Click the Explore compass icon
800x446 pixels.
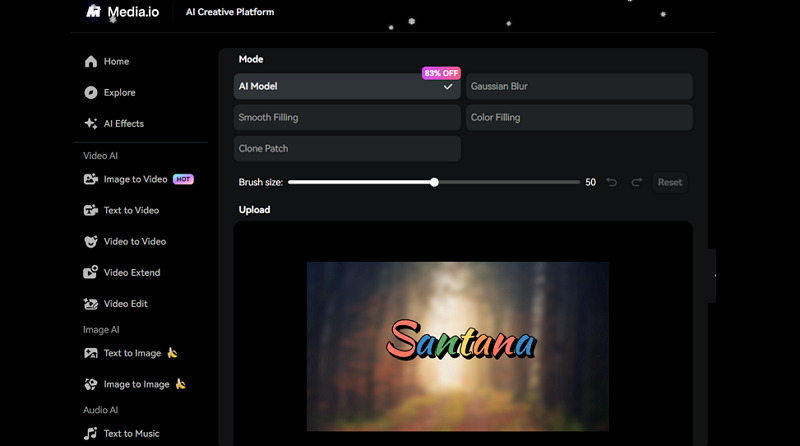[91, 93]
